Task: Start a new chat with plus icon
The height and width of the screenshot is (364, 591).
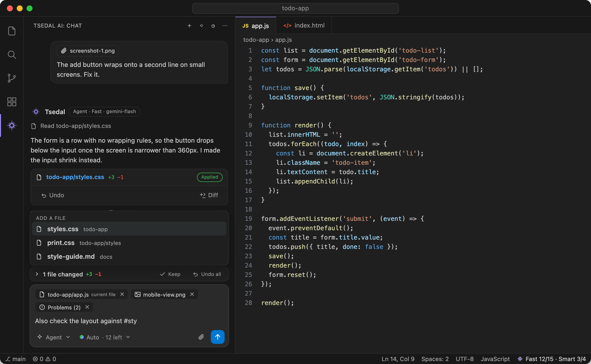Action: click(x=189, y=26)
